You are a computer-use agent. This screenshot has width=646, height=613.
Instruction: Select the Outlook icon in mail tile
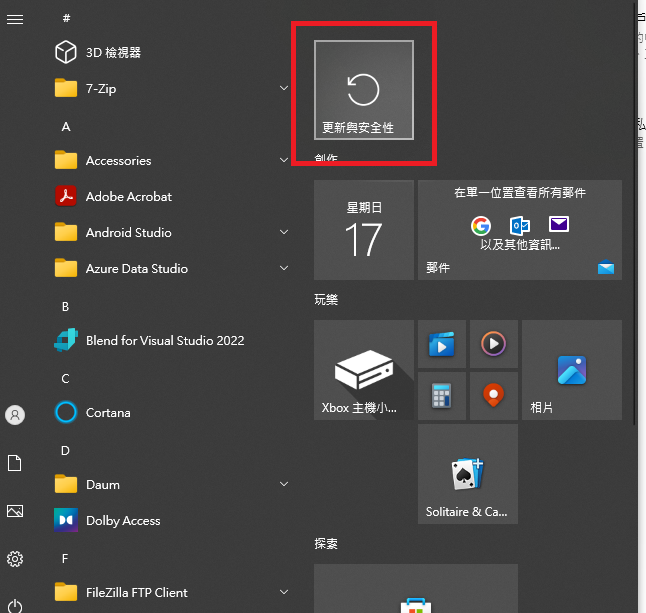pyautogui.click(x=520, y=225)
